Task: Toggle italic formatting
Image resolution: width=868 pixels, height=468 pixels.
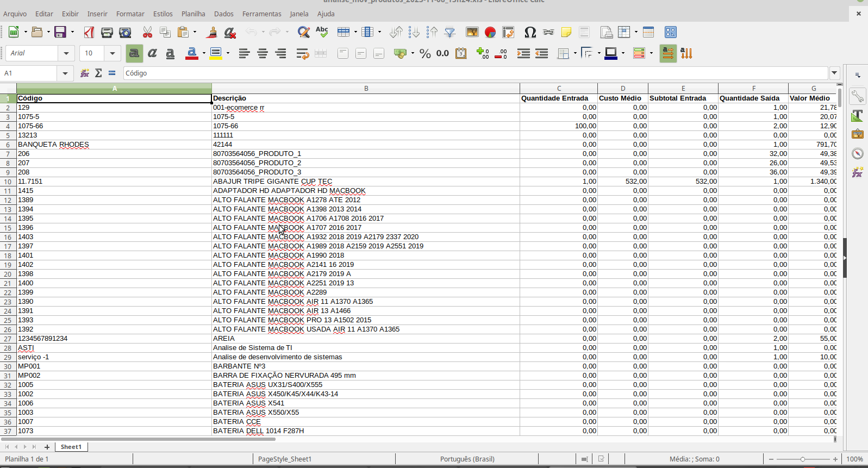Action: click(x=152, y=53)
